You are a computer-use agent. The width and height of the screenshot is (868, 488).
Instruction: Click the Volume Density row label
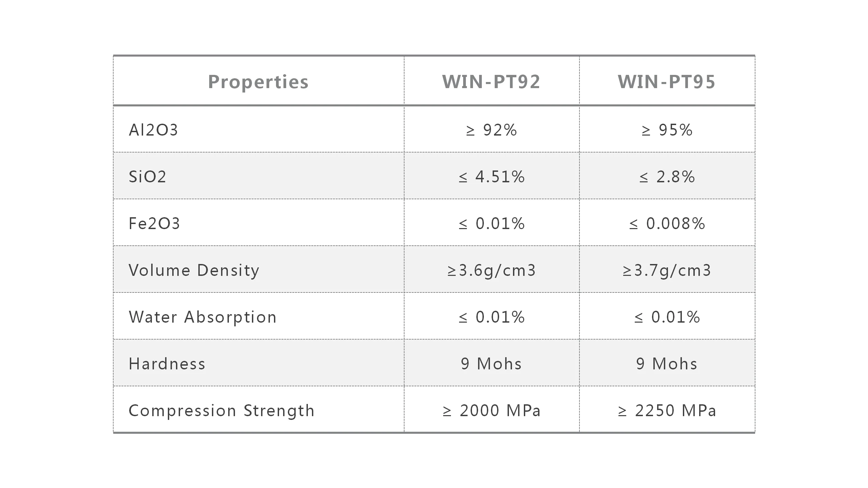pos(194,270)
